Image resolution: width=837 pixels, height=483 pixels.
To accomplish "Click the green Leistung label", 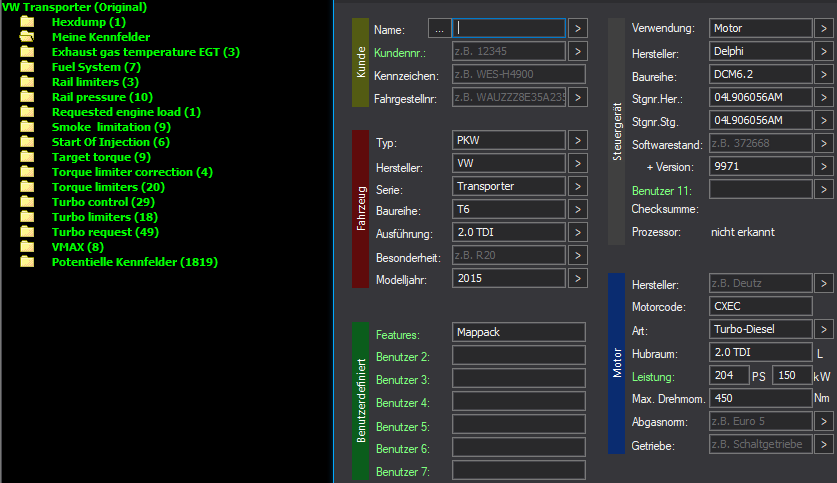I will click(653, 377).
